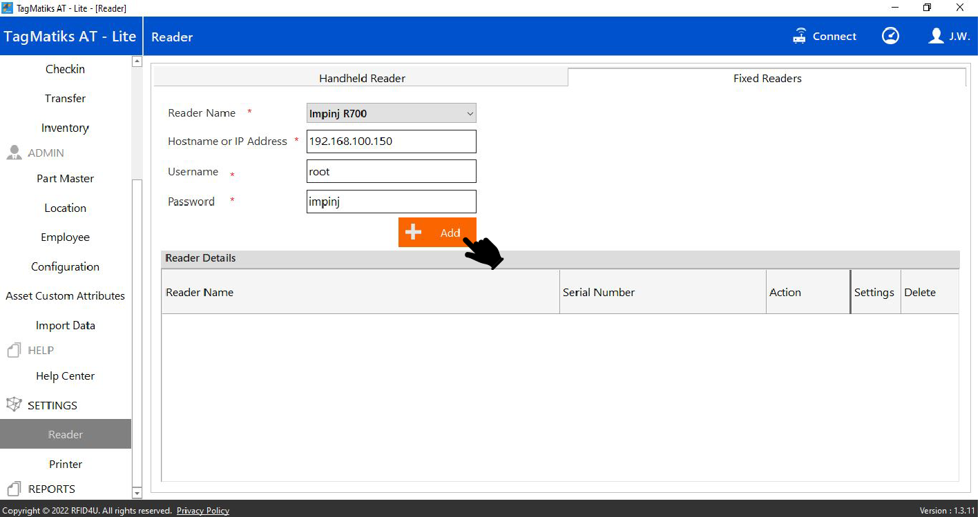The height and width of the screenshot is (517, 980).
Task: Click into the Password field
Action: tap(391, 202)
